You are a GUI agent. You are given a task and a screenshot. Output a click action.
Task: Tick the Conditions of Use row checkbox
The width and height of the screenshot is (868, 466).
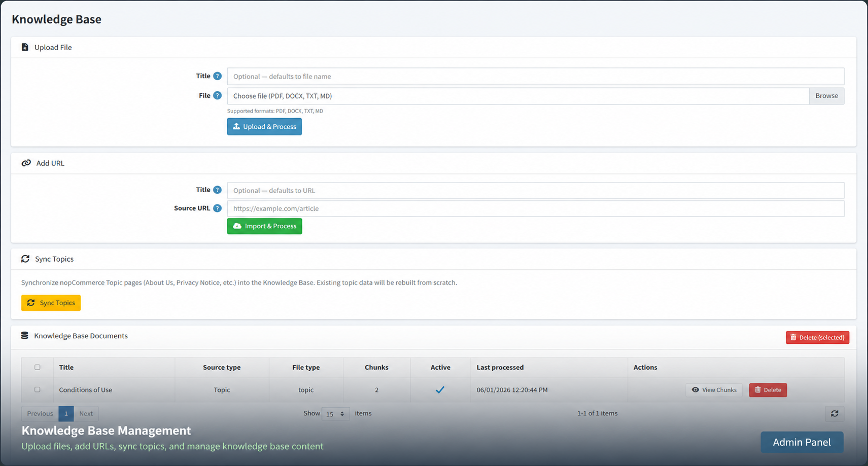pyautogui.click(x=38, y=389)
